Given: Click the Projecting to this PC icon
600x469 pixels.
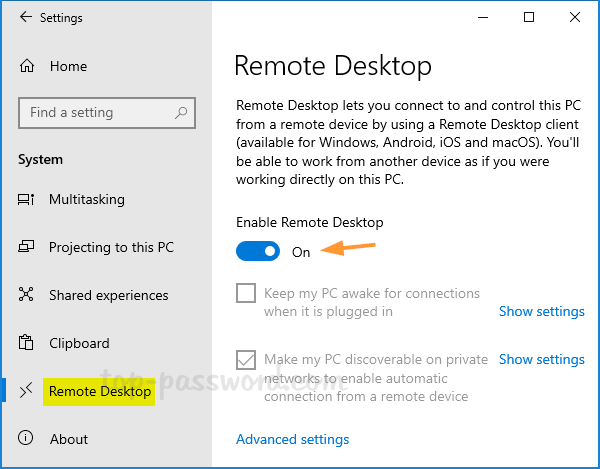Looking at the screenshot, I should click(x=27, y=248).
